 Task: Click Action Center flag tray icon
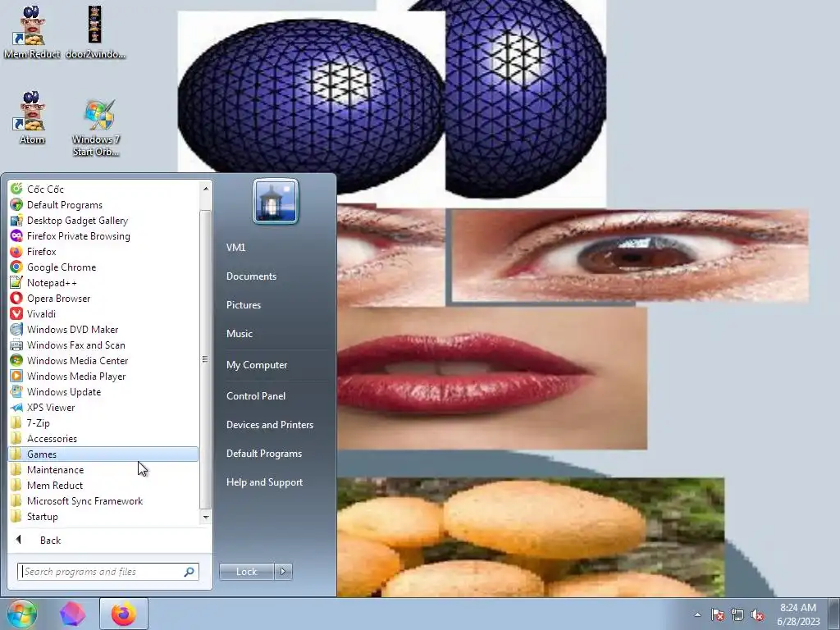tap(717, 614)
